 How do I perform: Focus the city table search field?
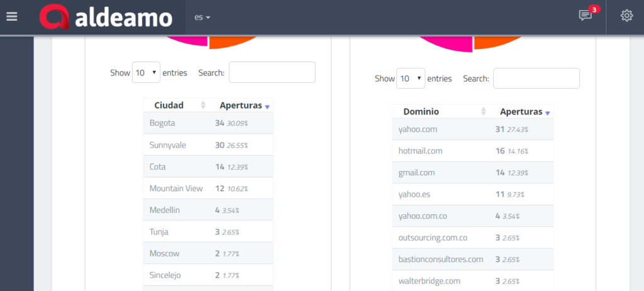click(272, 73)
